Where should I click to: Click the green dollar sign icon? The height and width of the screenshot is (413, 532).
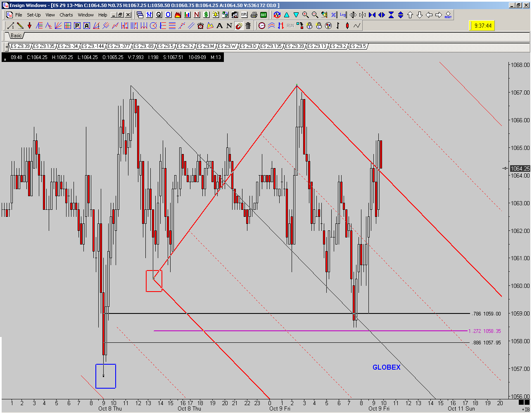pos(206,14)
